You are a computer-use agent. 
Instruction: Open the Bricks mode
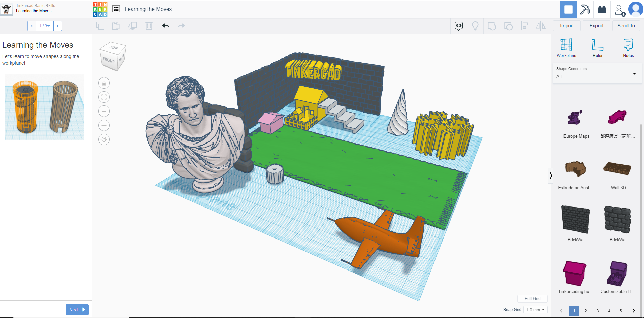click(x=602, y=9)
